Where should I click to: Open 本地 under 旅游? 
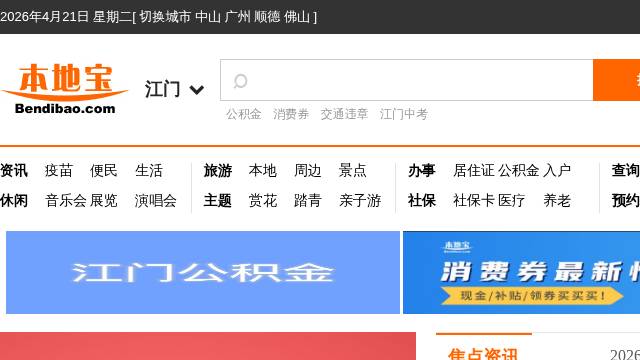(262, 170)
